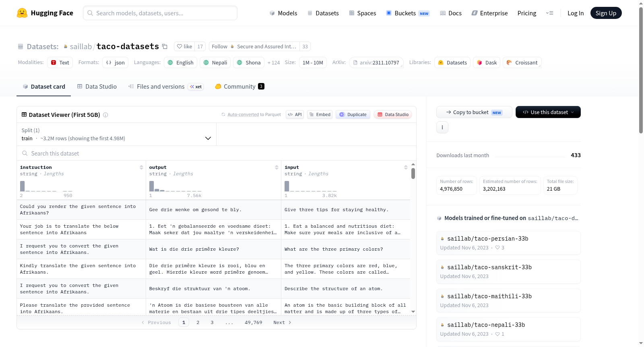Duplicate the dataset
Screen dimensions: 644x347
point(353,114)
